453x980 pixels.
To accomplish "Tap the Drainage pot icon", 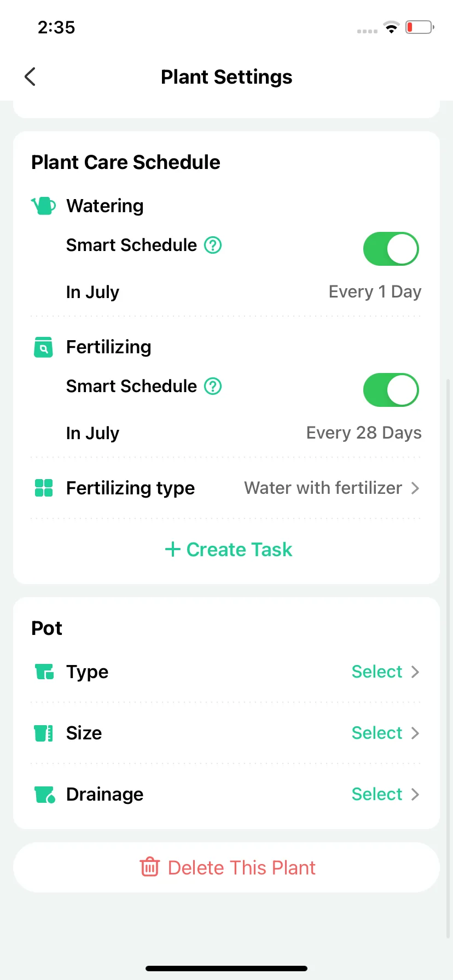I will click(x=44, y=794).
